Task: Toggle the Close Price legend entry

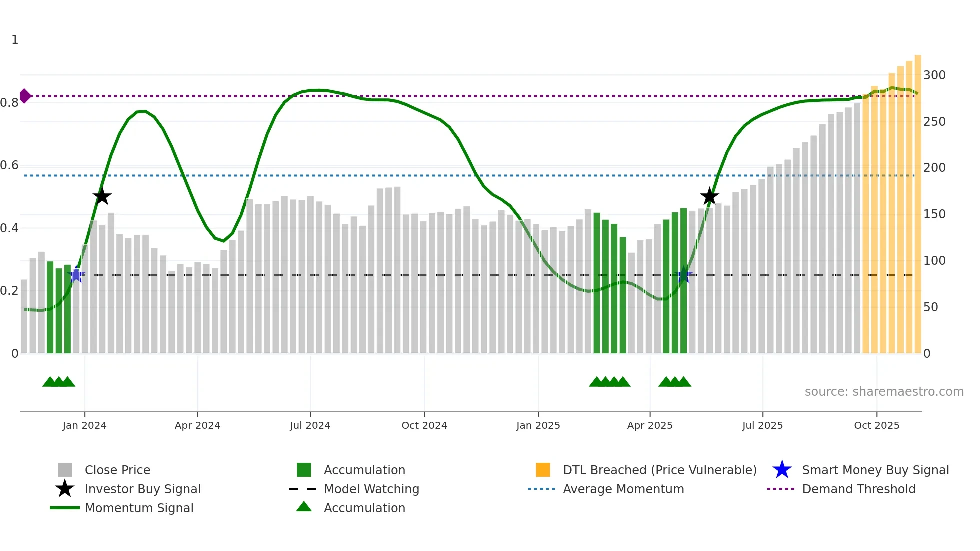Action: (x=117, y=470)
